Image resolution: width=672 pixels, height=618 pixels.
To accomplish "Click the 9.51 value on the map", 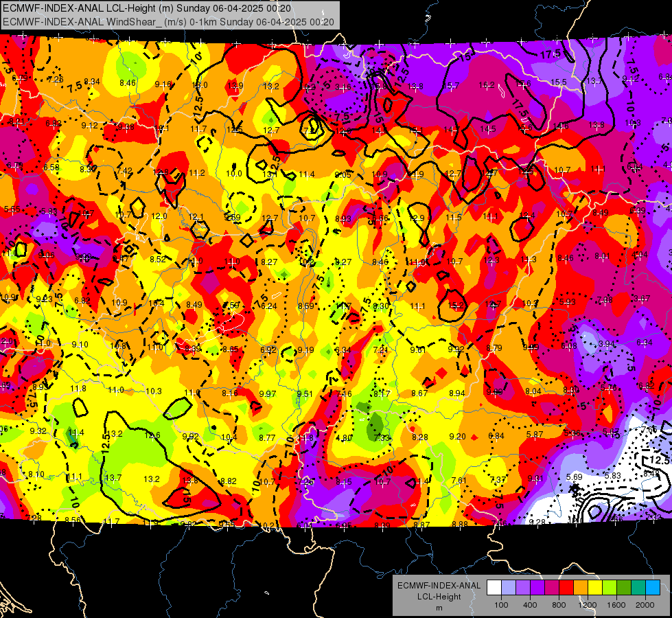I will point(305,393).
